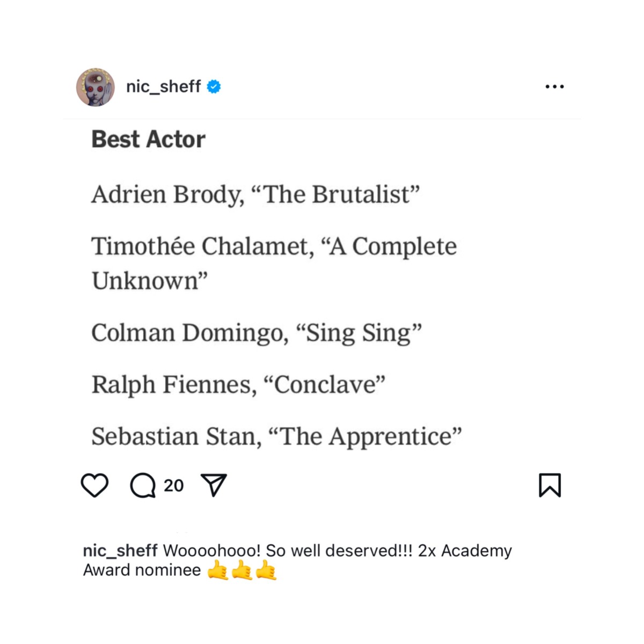Click the name Timothée Chalamet in the list
The width and height of the screenshot is (644, 644).
pos(202,246)
